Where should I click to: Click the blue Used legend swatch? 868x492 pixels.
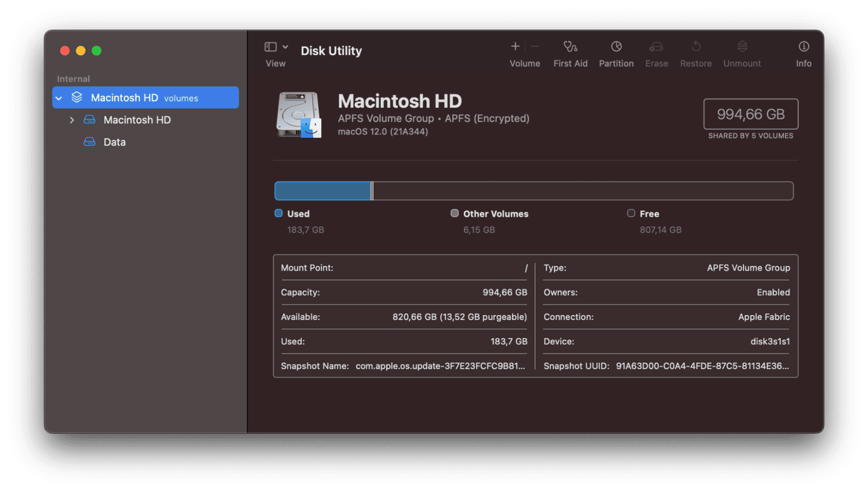pos(279,213)
